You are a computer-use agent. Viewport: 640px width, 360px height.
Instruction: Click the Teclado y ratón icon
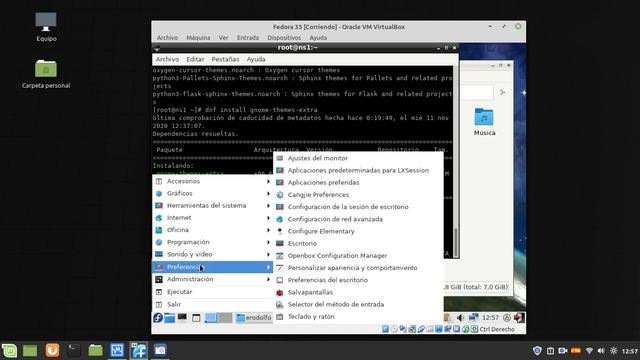pyautogui.click(x=280, y=317)
